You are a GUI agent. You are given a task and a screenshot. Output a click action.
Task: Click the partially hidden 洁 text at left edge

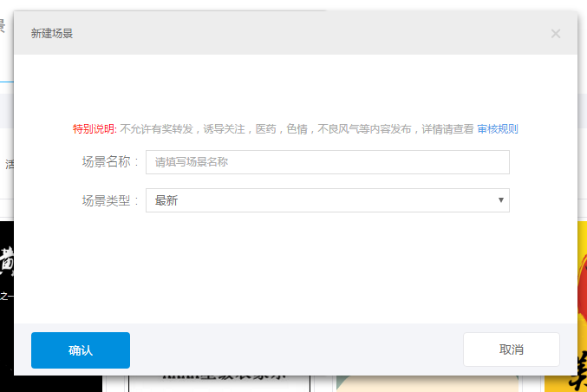[8, 163]
